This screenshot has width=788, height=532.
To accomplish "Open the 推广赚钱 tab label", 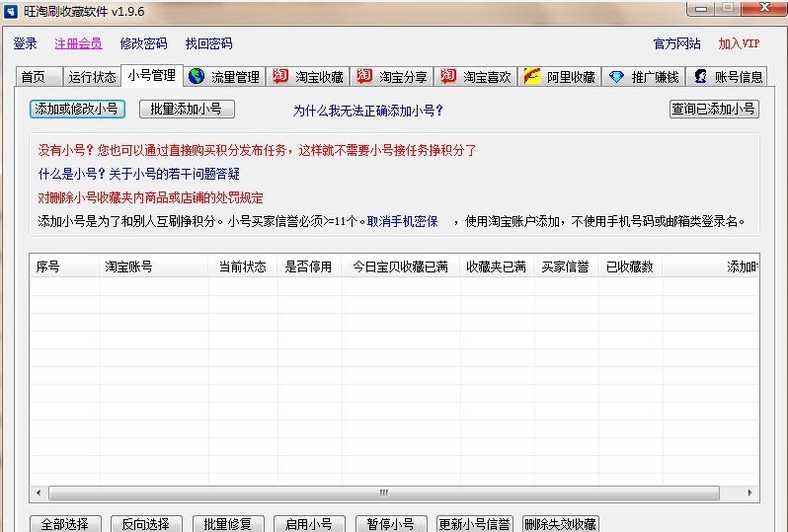I will (x=655, y=77).
